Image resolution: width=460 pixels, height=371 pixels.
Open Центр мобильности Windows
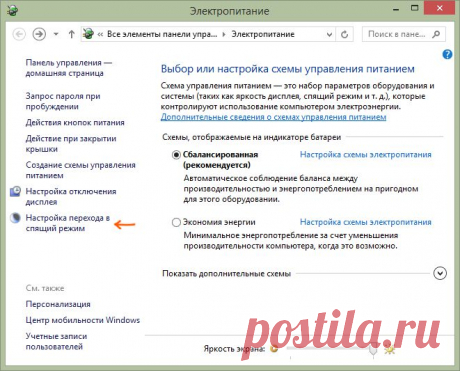click(83, 320)
